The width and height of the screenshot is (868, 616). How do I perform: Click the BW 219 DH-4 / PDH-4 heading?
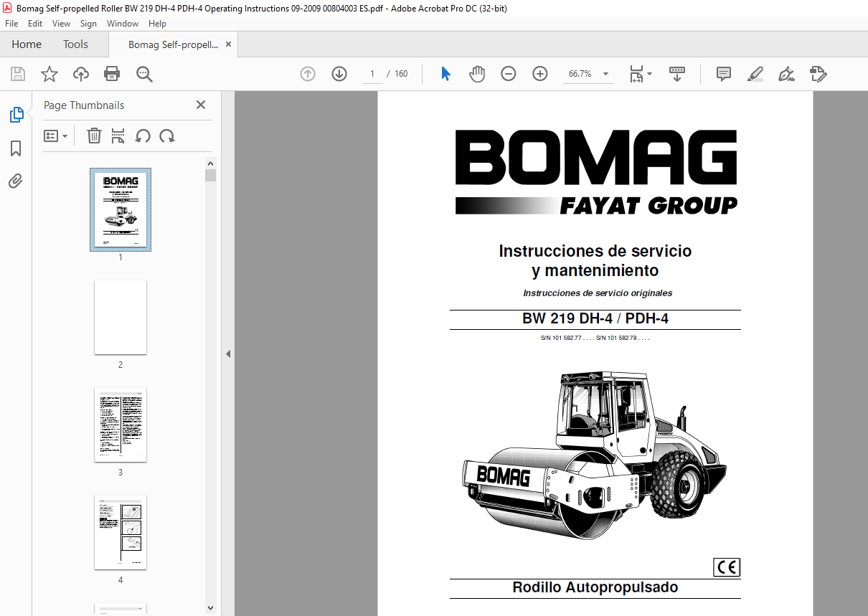[595, 319]
